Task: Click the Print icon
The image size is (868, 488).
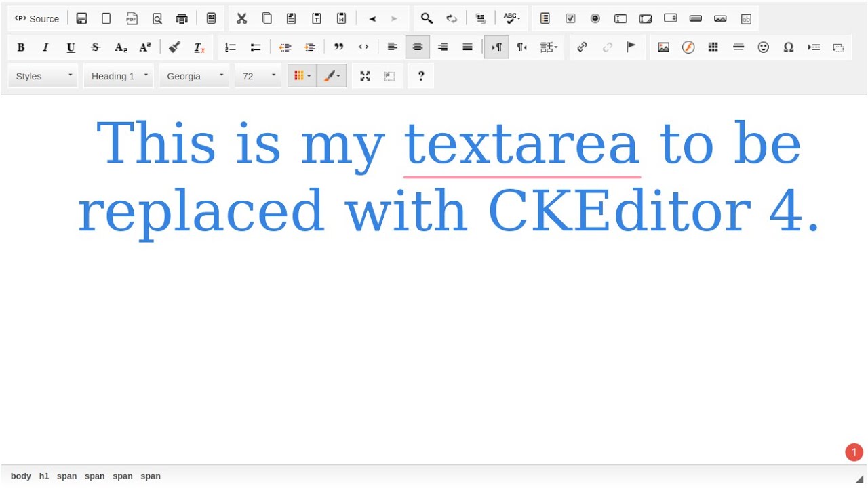Action: pyautogui.click(x=182, y=19)
